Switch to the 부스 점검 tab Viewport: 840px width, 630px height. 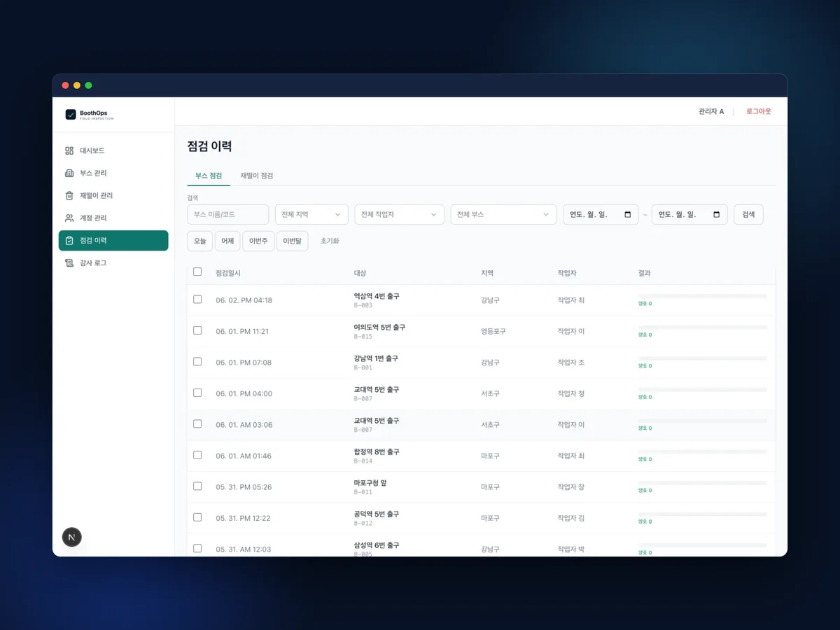click(x=209, y=176)
